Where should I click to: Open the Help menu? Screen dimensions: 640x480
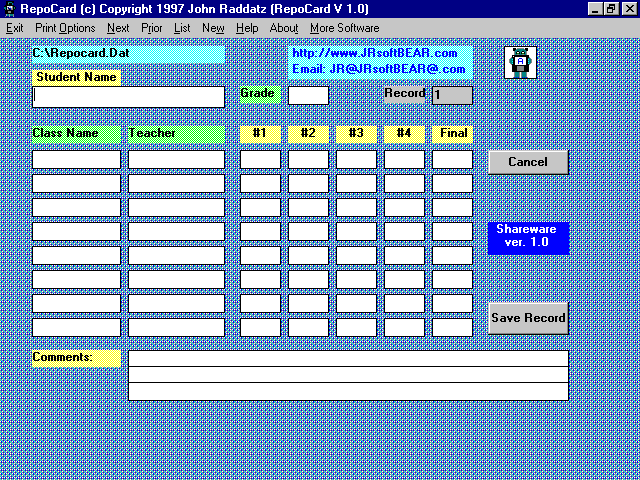pos(247,28)
